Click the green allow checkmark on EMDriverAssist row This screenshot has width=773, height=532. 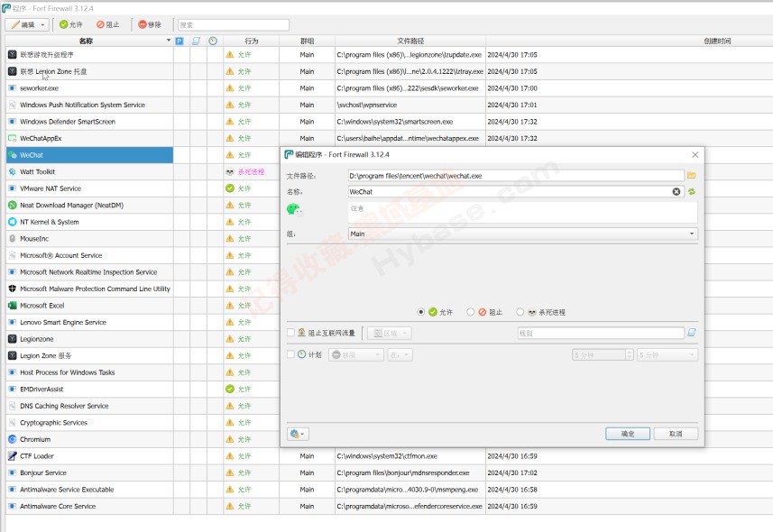tap(230, 389)
